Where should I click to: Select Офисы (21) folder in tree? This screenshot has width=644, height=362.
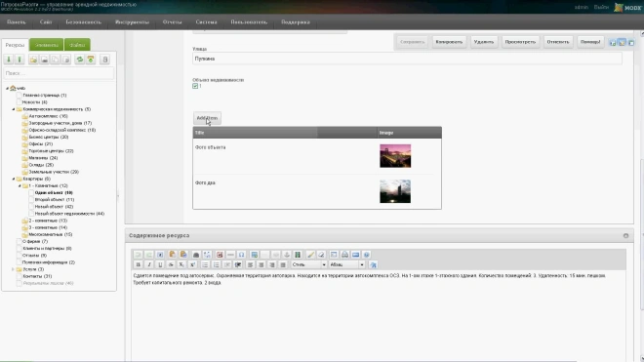pos(41,144)
